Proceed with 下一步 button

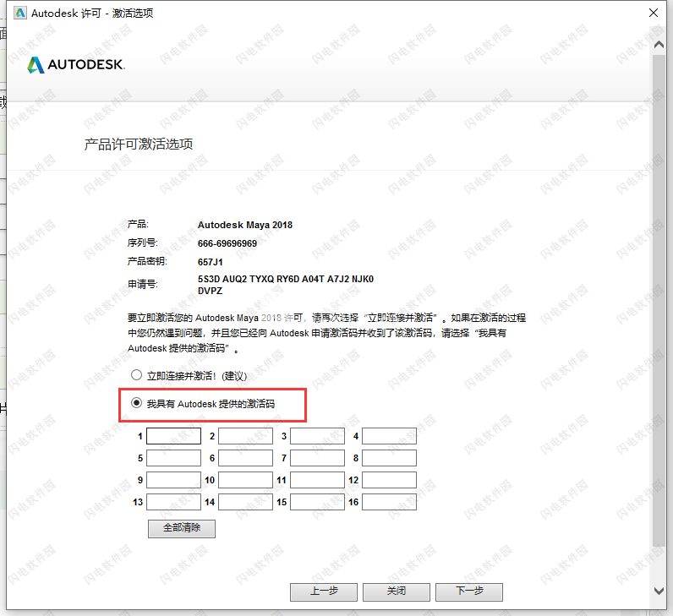click(469, 592)
